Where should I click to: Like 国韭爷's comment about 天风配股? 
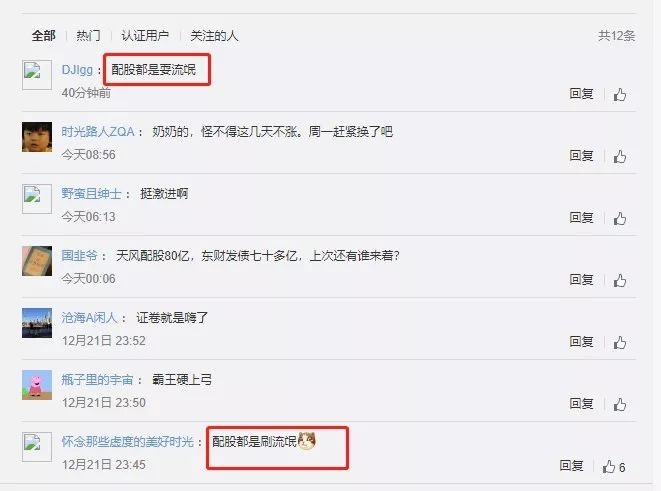pyautogui.click(x=620, y=280)
